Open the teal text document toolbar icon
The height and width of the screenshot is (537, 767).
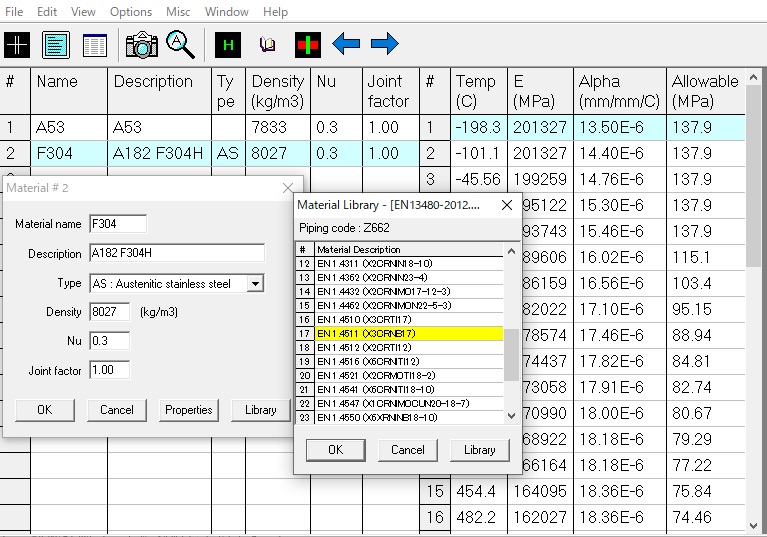55,45
